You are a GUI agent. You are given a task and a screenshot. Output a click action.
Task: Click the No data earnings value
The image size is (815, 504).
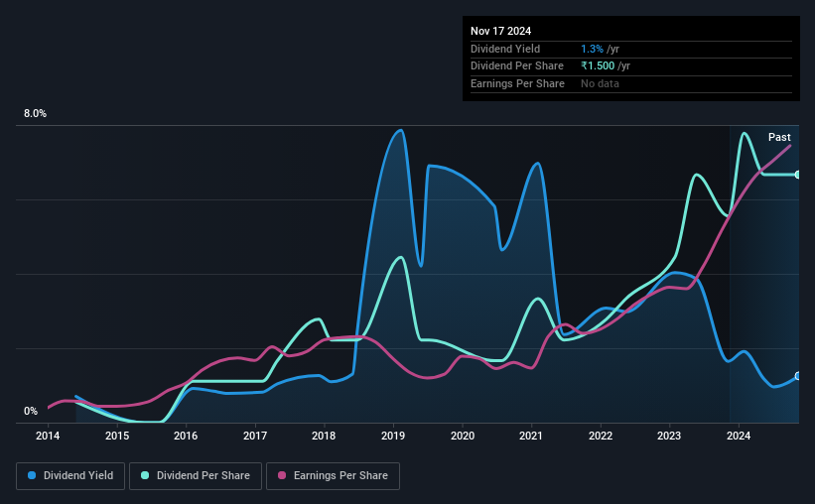pyautogui.click(x=600, y=83)
